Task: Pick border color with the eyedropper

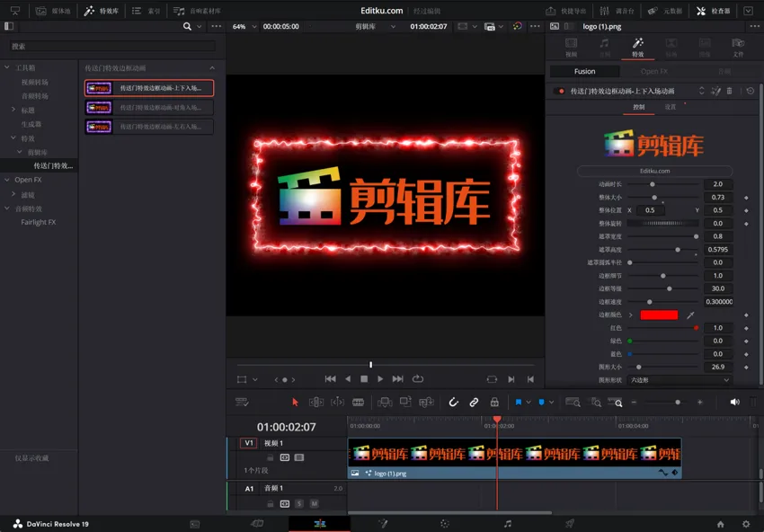Action: coord(690,315)
